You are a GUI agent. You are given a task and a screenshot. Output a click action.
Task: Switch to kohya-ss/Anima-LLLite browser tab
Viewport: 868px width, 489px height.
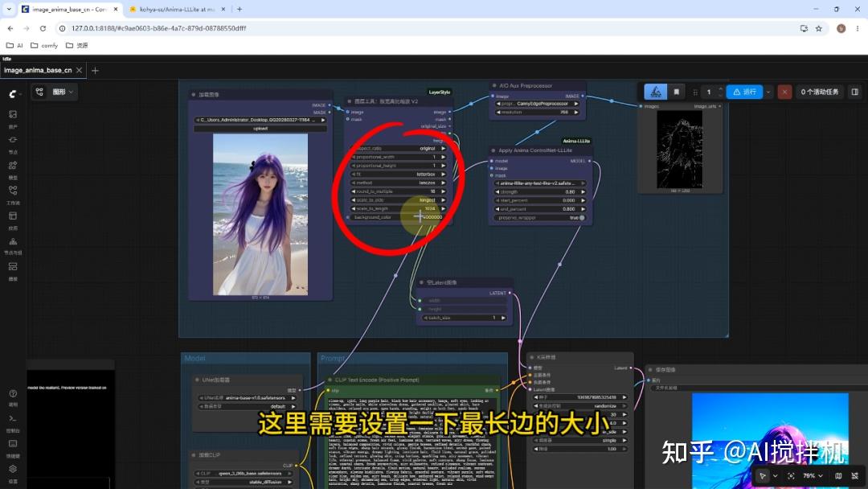177,10
